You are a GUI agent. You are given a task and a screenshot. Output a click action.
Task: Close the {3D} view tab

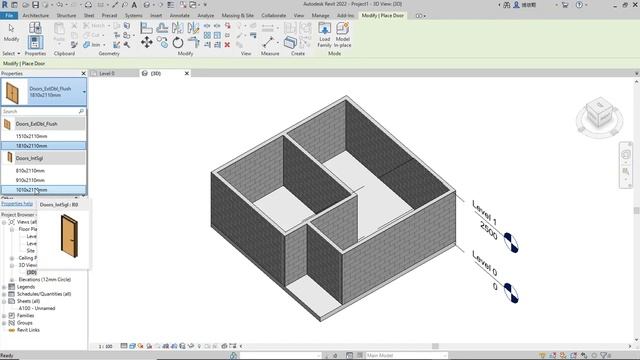coord(187,73)
